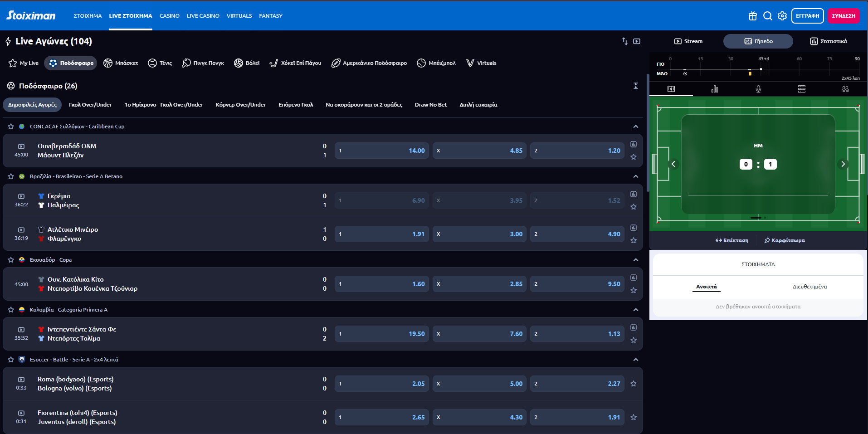Favorite the Roma vs Bologna match
Image resolution: width=868 pixels, height=434 pixels.
pyautogui.click(x=634, y=384)
